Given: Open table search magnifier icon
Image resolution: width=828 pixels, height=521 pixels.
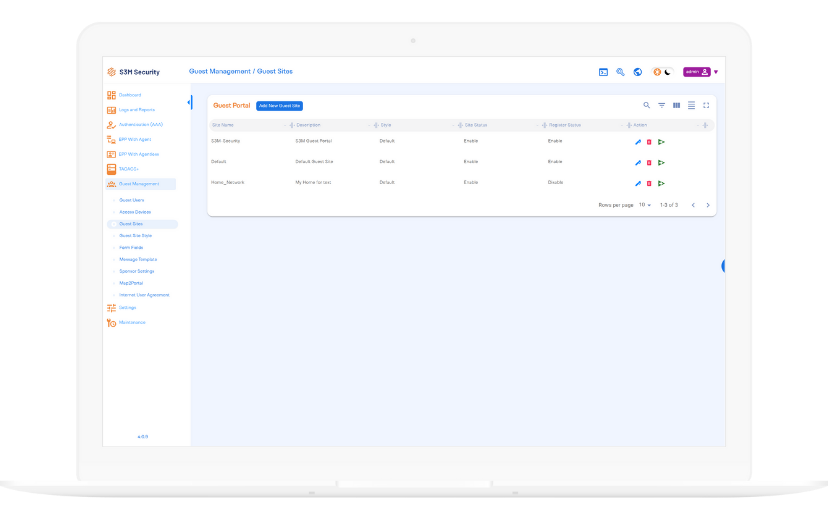Looking at the screenshot, I should pos(646,105).
